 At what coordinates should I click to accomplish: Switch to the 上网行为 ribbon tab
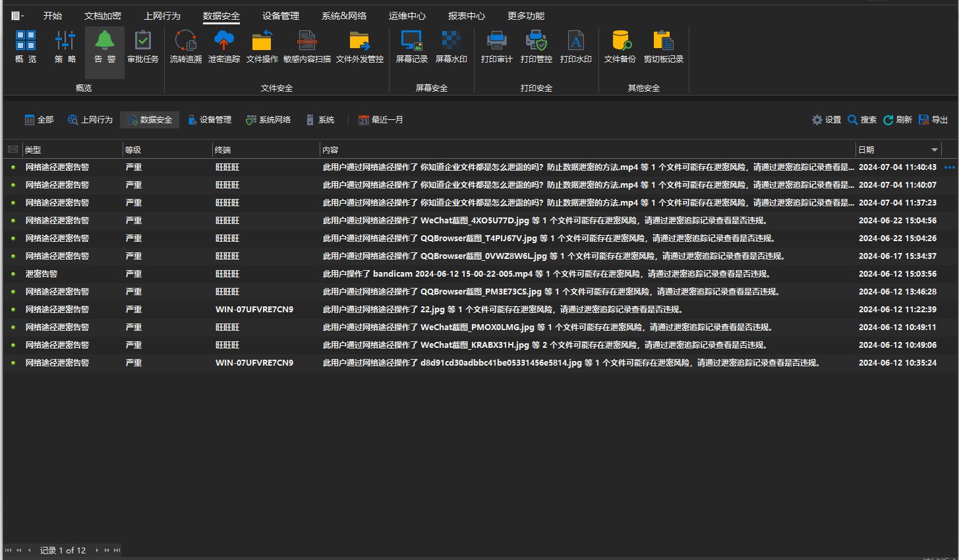point(162,16)
